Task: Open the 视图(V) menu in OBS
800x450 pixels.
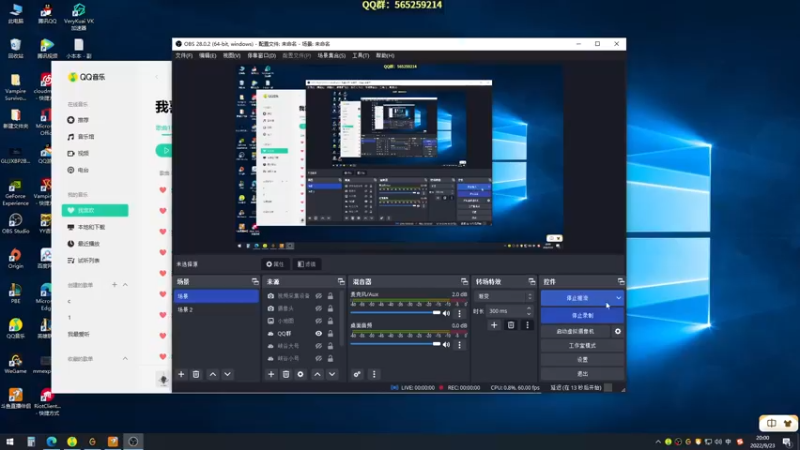Action: [232, 56]
